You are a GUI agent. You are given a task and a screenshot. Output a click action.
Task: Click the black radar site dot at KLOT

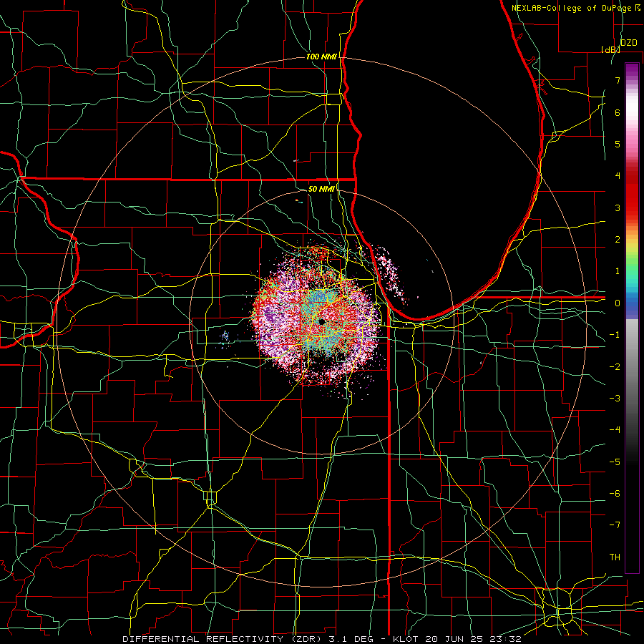click(321, 321)
